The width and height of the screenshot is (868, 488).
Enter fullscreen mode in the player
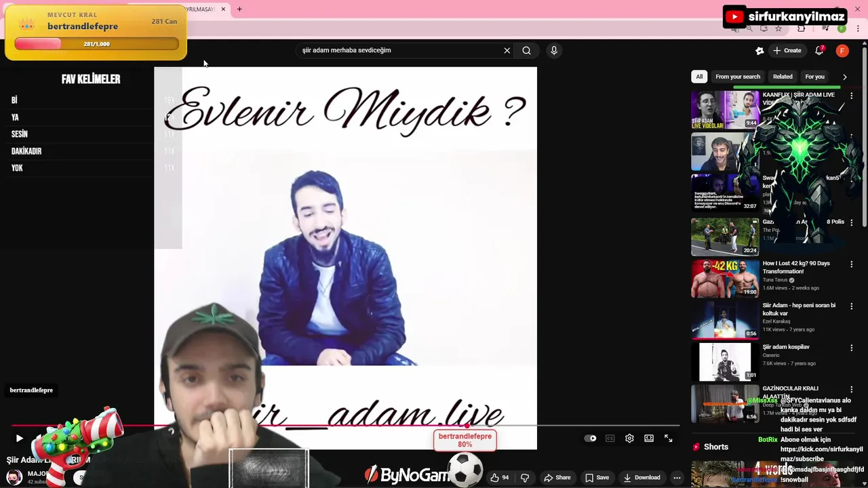pyautogui.click(x=668, y=439)
